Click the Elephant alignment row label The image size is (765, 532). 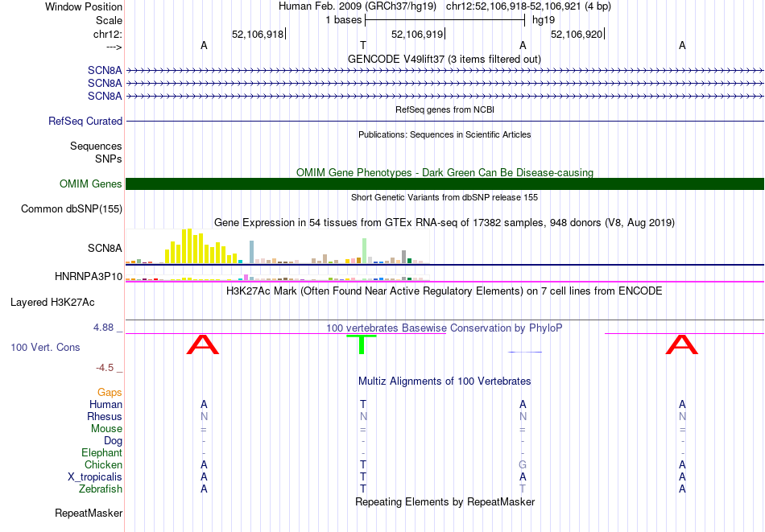102,453
